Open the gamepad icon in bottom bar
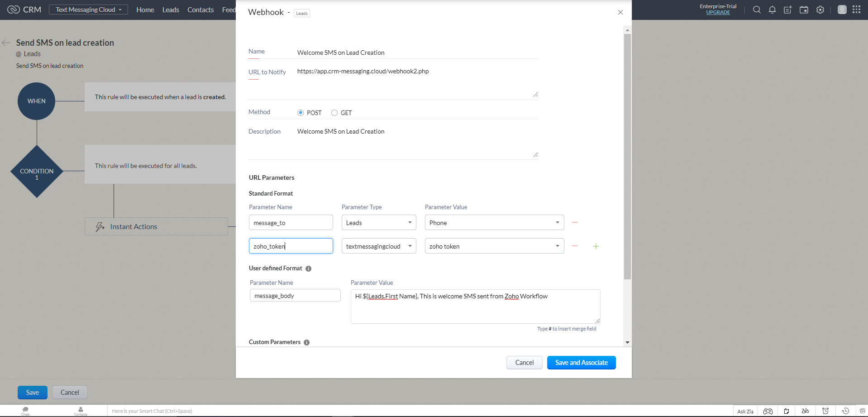 (768, 411)
